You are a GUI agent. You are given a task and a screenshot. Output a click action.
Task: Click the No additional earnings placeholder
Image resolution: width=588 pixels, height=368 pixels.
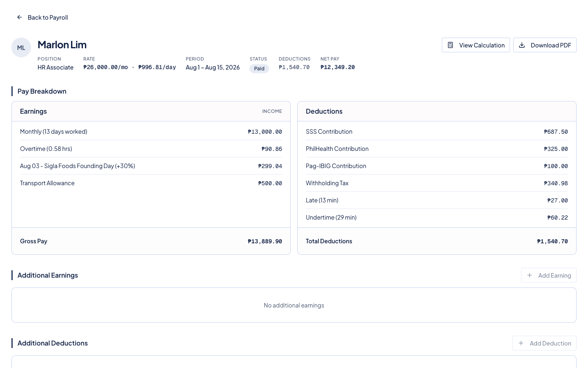click(294, 305)
